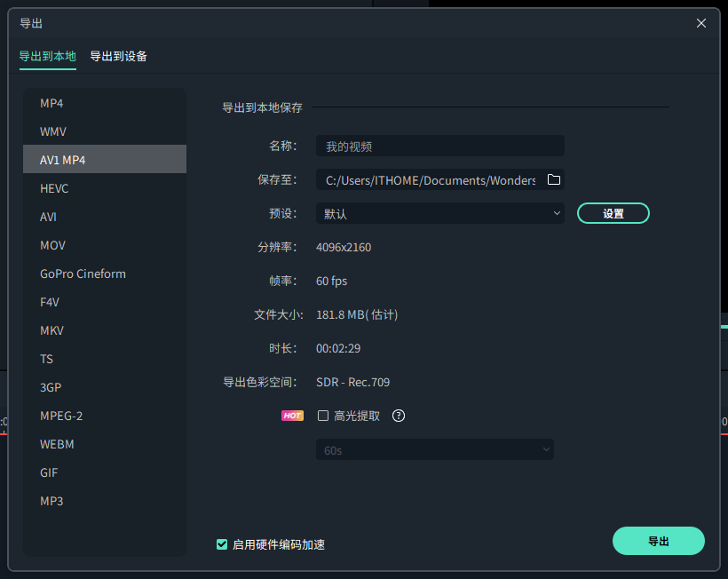Open the 预设 dropdown showing 默认

point(439,213)
